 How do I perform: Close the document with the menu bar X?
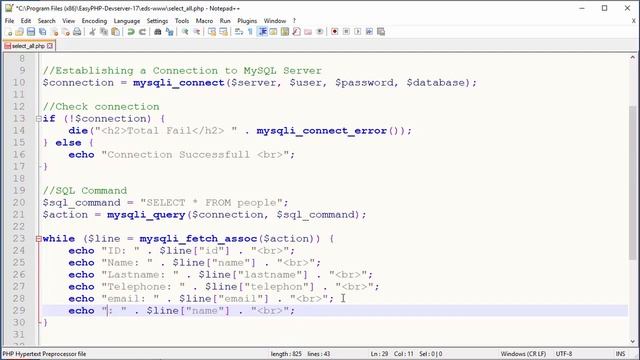[x=633, y=21]
